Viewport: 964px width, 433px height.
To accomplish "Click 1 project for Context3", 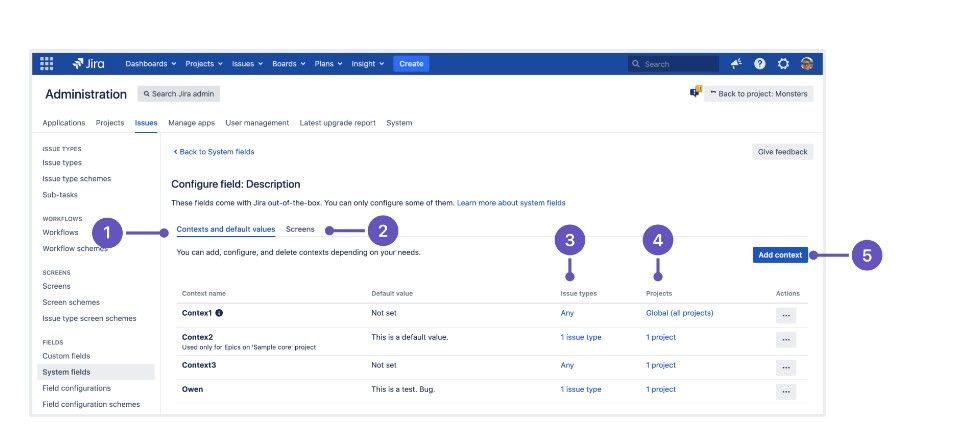I will (x=661, y=365).
